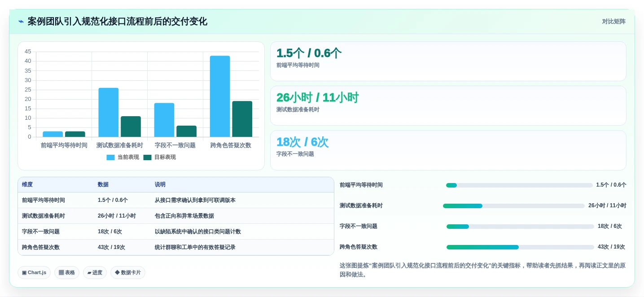Click table value 18次 / 6次

pos(110,231)
